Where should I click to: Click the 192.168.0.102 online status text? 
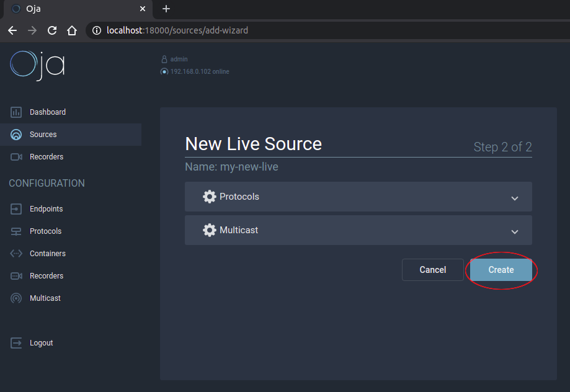[200, 71]
